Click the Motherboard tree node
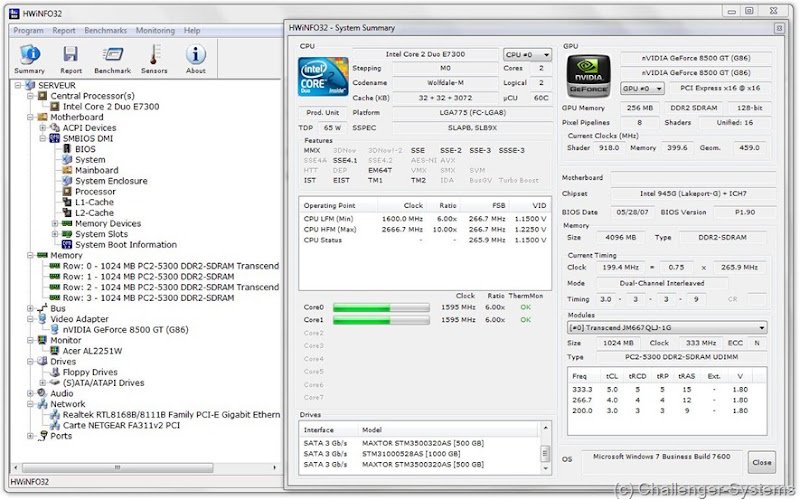Image resolution: width=800 pixels, height=500 pixels. point(77,117)
